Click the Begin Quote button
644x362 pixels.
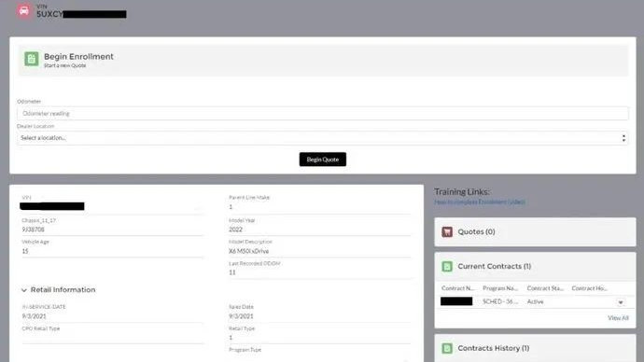pos(322,160)
